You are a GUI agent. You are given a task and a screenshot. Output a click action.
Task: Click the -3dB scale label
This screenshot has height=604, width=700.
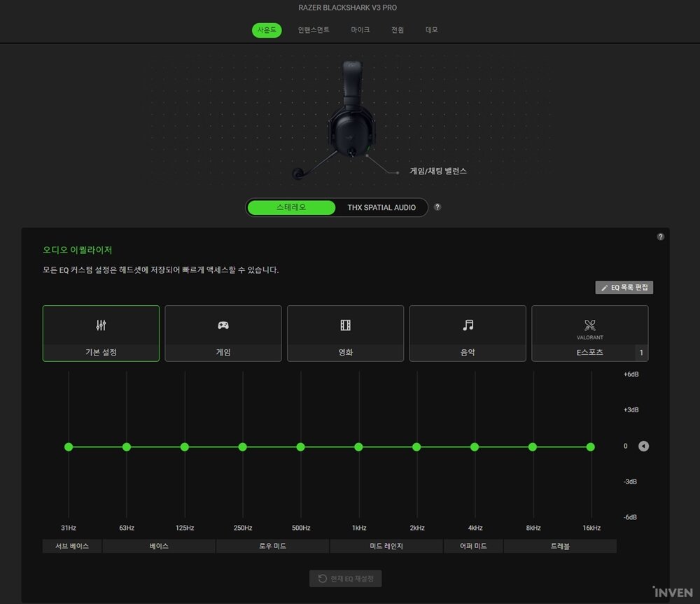point(630,482)
